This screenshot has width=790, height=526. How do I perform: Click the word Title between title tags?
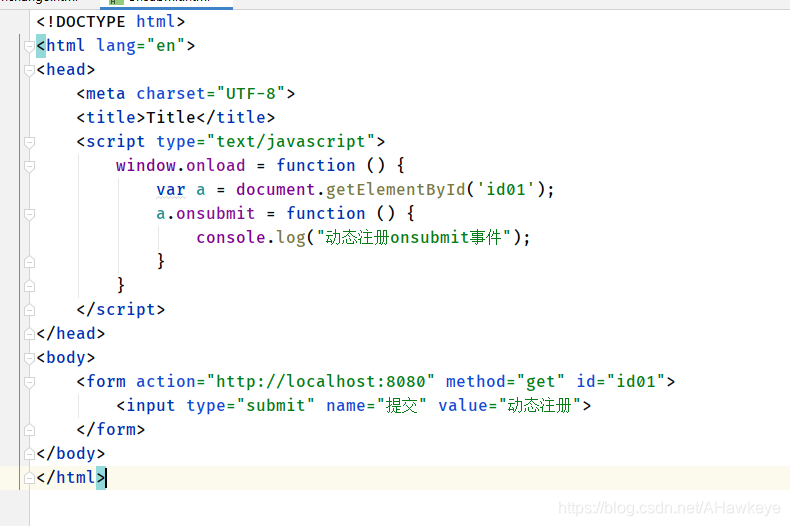[x=171, y=117]
